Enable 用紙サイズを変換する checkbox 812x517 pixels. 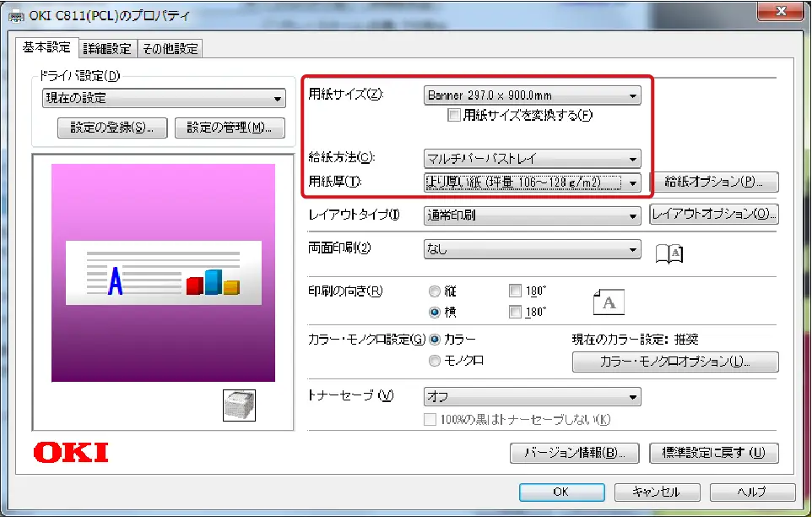click(x=453, y=115)
